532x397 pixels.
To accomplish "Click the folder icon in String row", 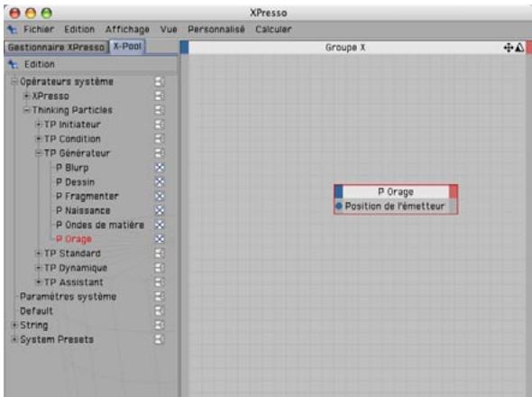I will pyautogui.click(x=159, y=325).
